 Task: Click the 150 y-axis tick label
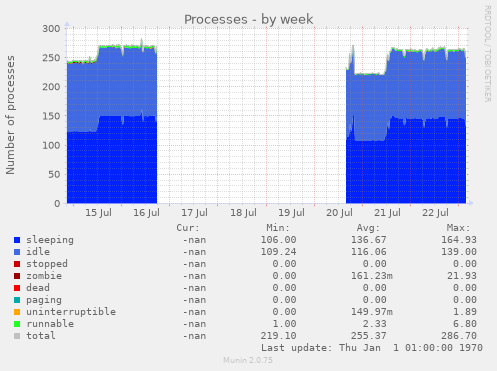[x=51, y=116]
